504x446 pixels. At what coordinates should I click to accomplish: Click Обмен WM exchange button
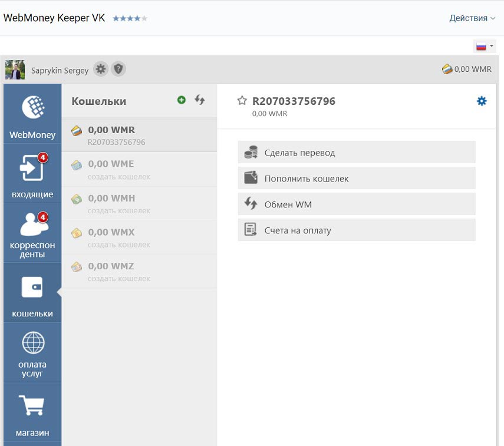357,204
